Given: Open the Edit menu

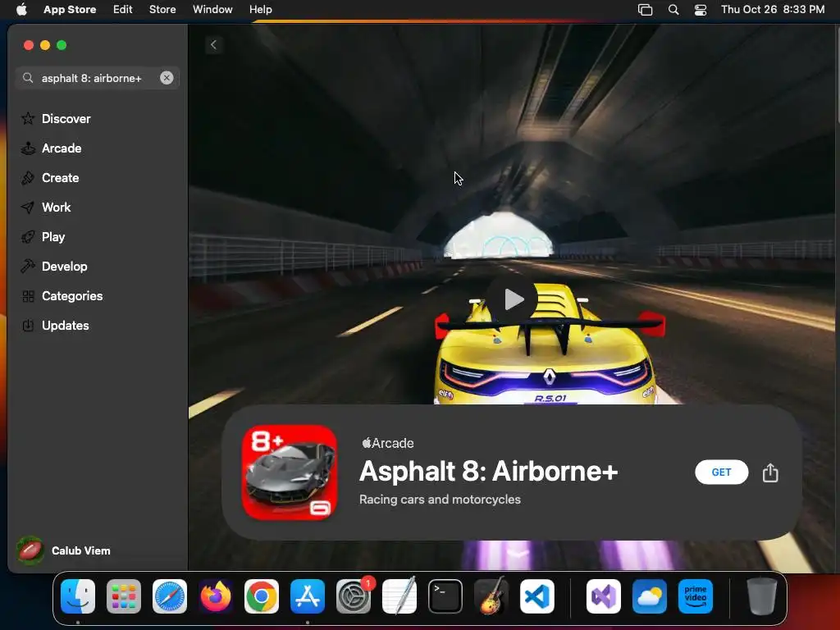Looking at the screenshot, I should tap(123, 9).
